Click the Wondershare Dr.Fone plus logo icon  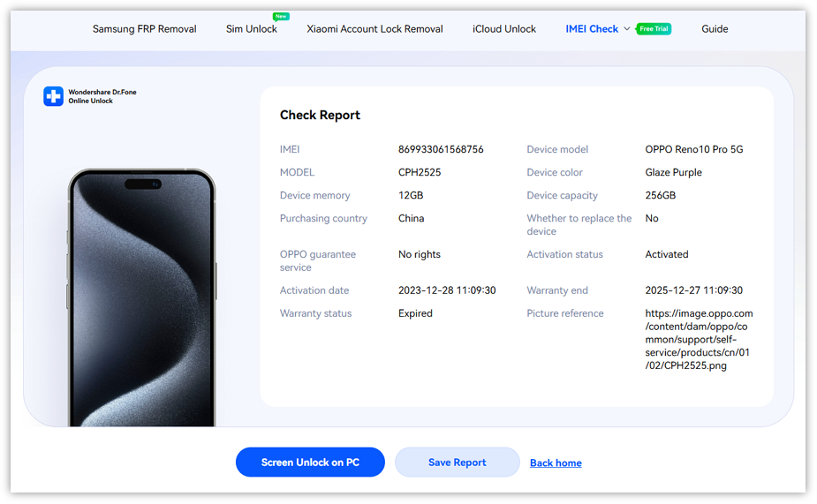53,96
